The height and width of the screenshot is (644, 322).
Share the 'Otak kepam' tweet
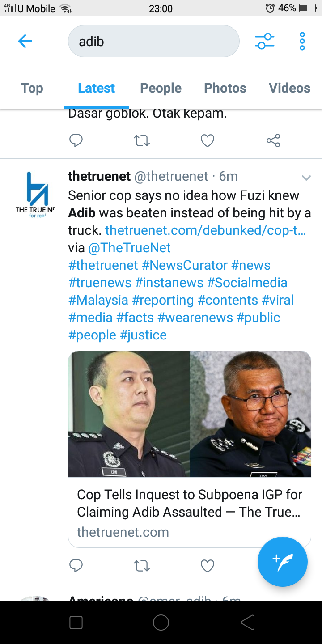click(x=273, y=140)
